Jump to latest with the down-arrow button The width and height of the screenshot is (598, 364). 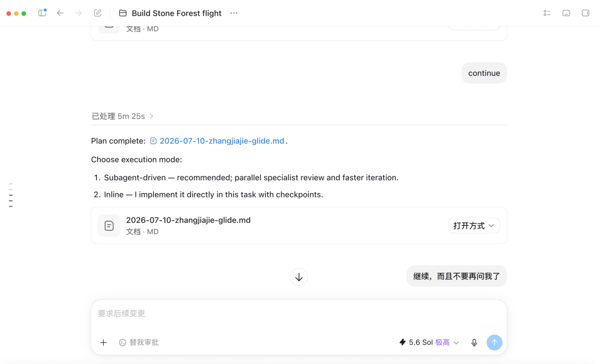(299, 277)
